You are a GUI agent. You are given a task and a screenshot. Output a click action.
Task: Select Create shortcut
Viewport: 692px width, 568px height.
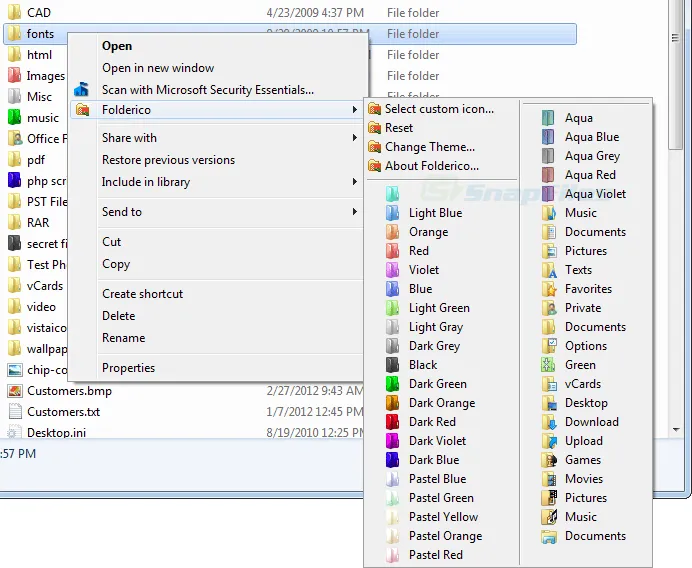tap(143, 294)
